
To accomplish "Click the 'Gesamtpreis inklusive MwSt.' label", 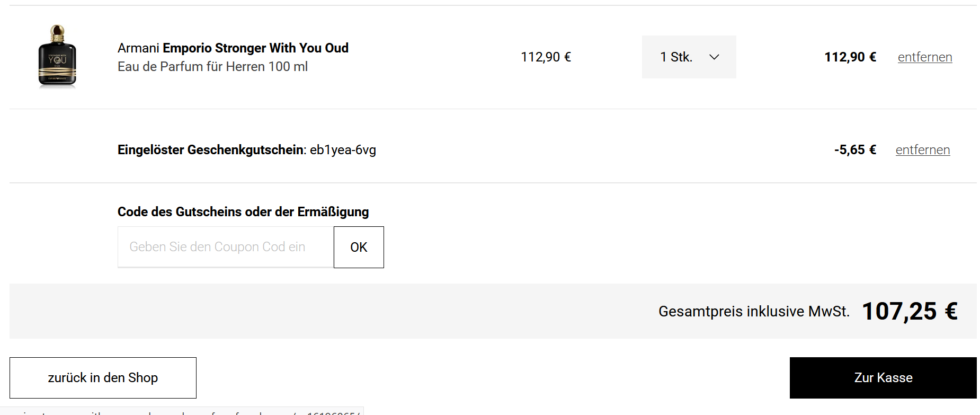I will pos(753,312).
